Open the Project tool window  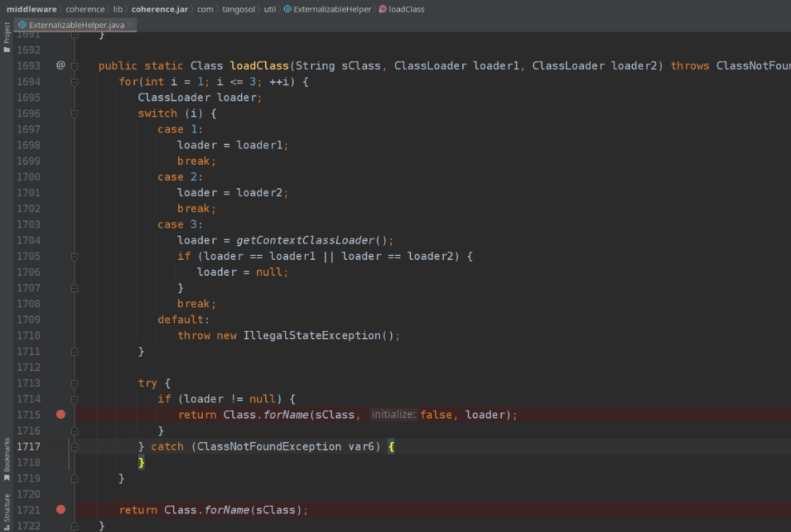coord(7,37)
